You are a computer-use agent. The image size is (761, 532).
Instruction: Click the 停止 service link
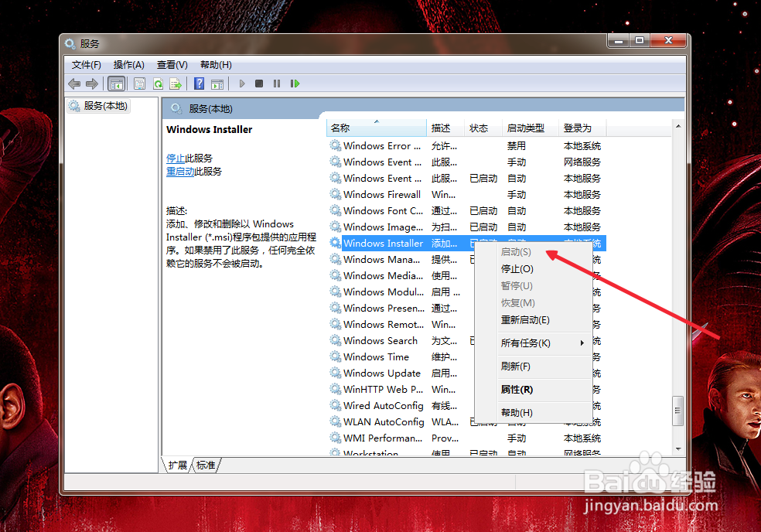pyautogui.click(x=176, y=159)
